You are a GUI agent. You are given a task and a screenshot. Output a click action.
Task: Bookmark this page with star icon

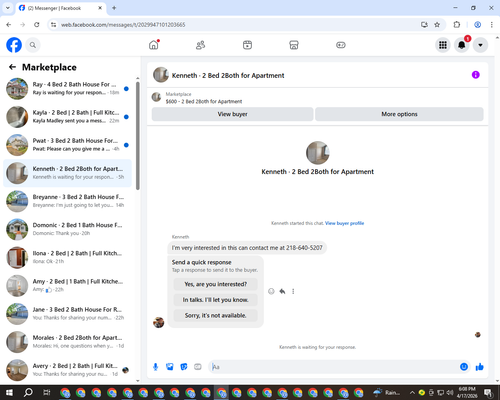pyautogui.click(x=437, y=25)
